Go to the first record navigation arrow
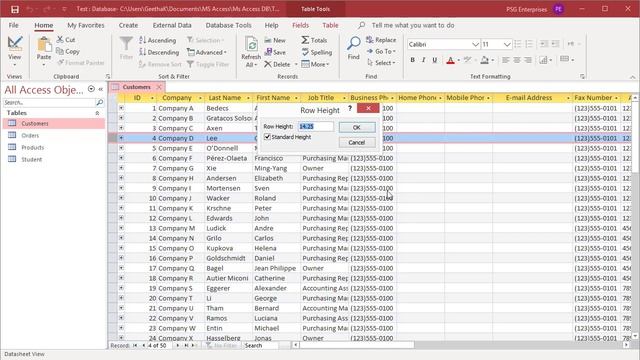The image size is (640, 360). (135, 345)
